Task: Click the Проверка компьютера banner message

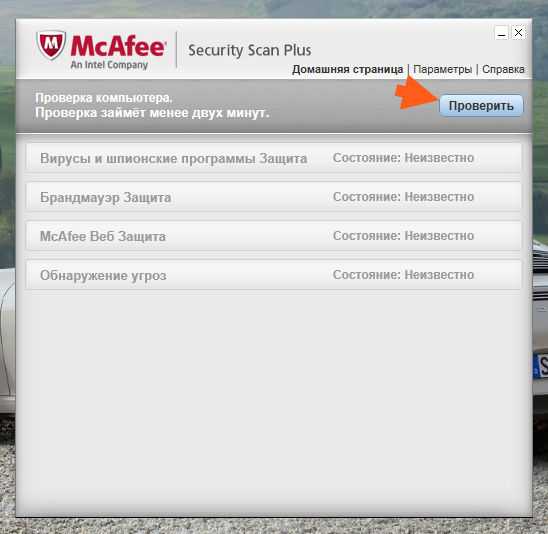Action: click(x=152, y=105)
